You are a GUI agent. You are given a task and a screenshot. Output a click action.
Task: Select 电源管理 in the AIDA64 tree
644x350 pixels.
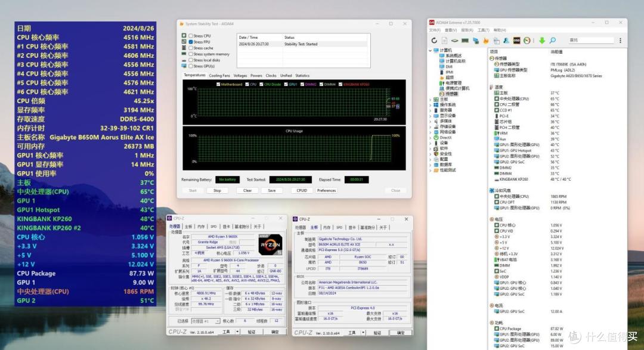click(x=453, y=82)
